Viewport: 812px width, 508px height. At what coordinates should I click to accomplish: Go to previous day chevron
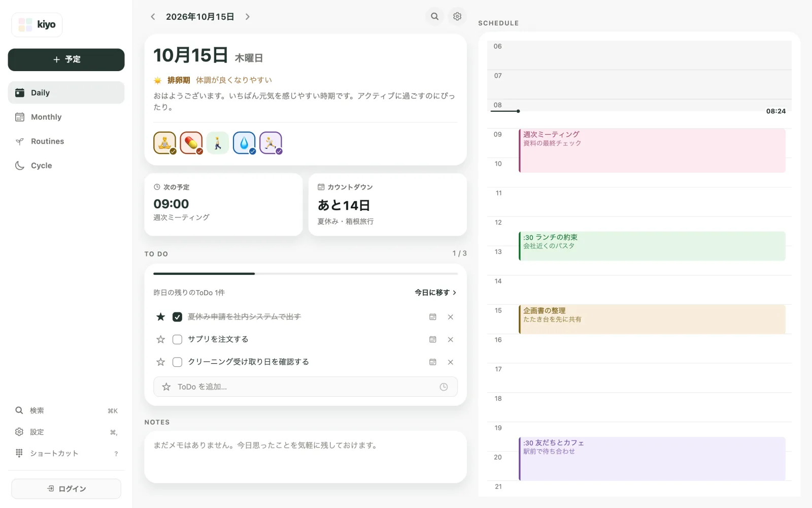pos(153,17)
